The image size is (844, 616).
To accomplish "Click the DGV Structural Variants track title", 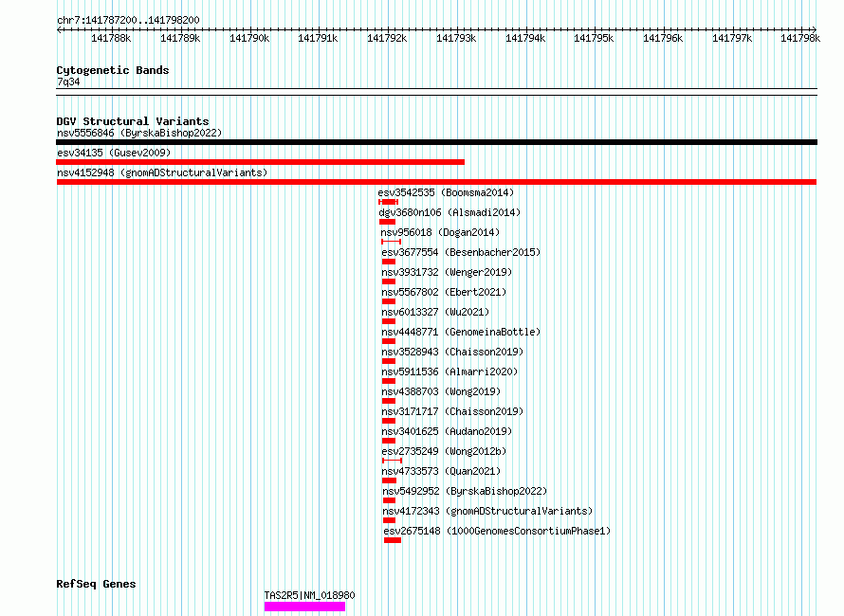I will 133,121.
